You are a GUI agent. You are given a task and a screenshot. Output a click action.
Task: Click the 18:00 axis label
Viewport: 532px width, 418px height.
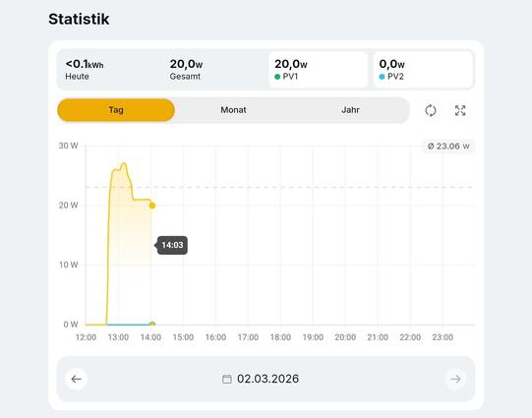coord(280,337)
